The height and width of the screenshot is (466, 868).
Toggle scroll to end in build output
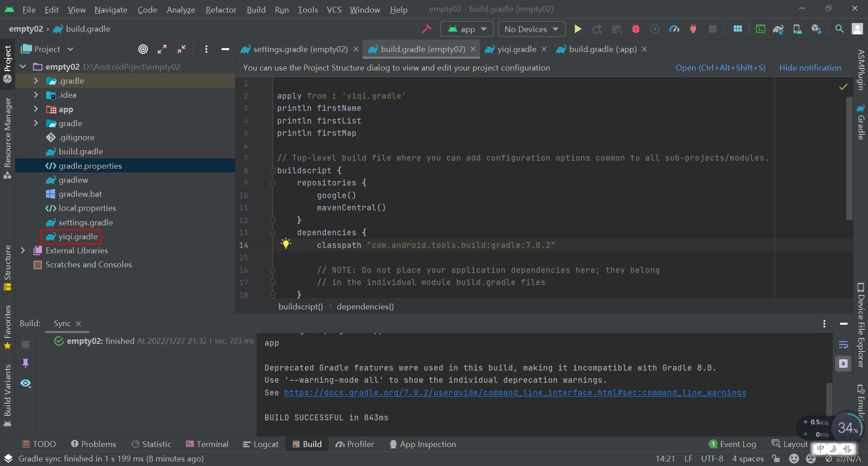pyautogui.click(x=843, y=364)
